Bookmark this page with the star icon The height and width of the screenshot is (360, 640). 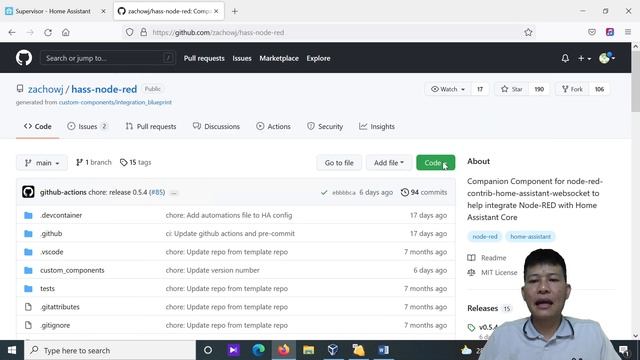pos(528,32)
